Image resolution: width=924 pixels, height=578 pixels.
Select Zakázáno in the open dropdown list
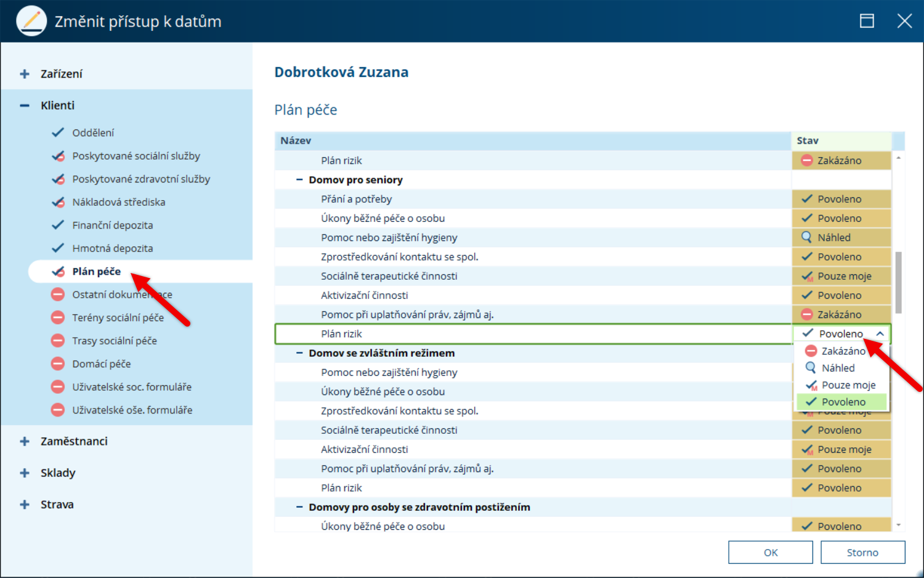pos(842,351)
